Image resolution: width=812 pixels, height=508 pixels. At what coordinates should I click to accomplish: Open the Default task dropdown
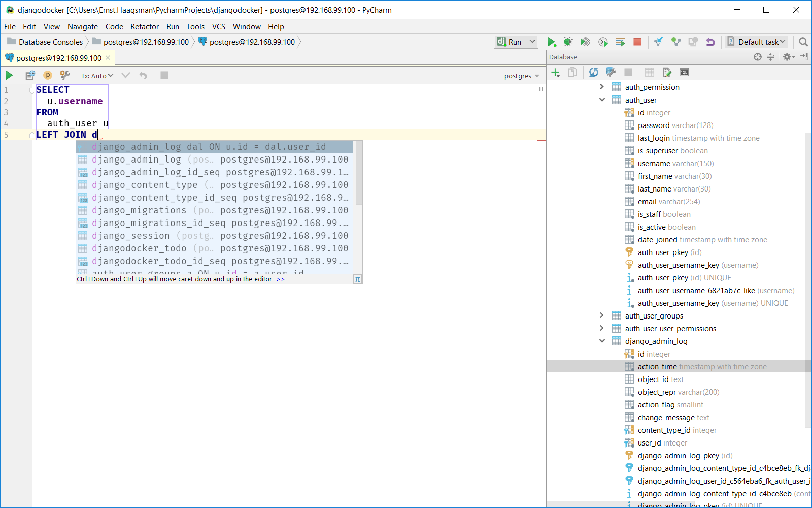pos(757,42)
